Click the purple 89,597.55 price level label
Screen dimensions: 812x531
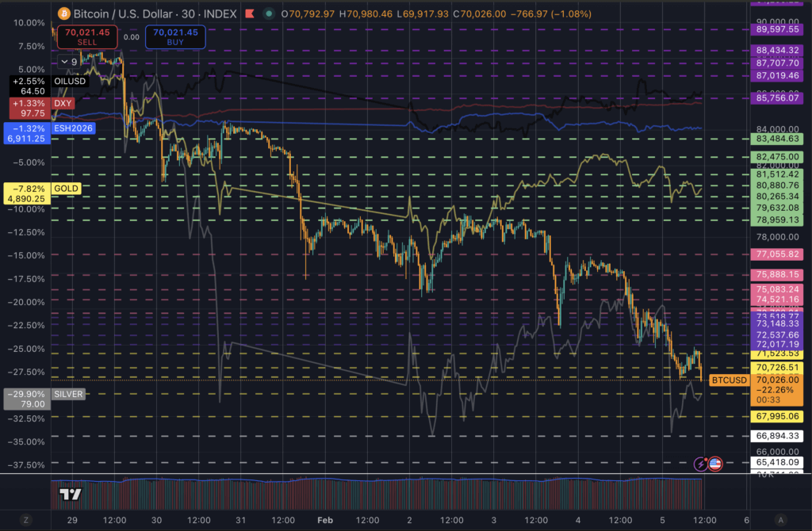[777, 29]
